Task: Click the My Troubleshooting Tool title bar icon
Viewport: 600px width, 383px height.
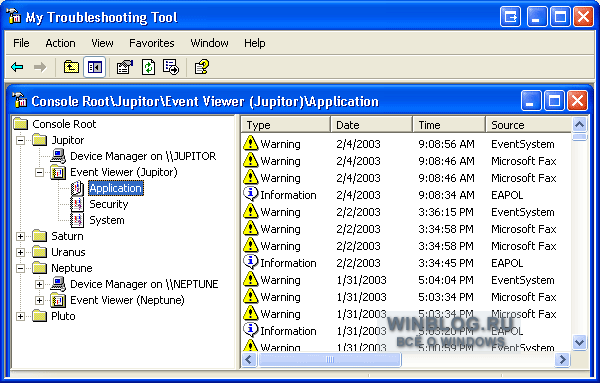Action: coord(13,16)
